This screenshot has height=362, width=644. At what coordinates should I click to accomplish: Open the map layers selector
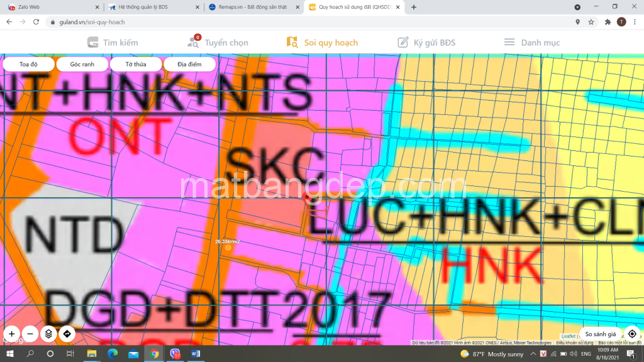pyautogui.click(x=48, y=334)
